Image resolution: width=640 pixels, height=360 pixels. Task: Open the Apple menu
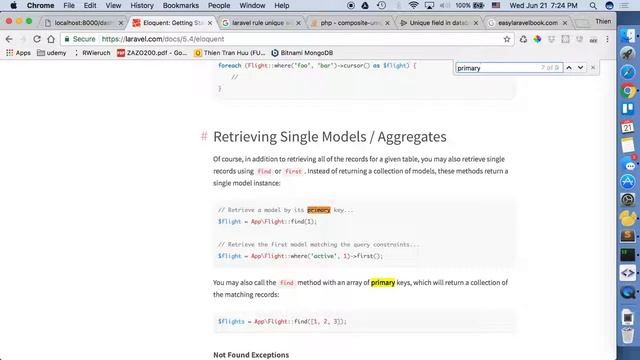click(13, 5)
